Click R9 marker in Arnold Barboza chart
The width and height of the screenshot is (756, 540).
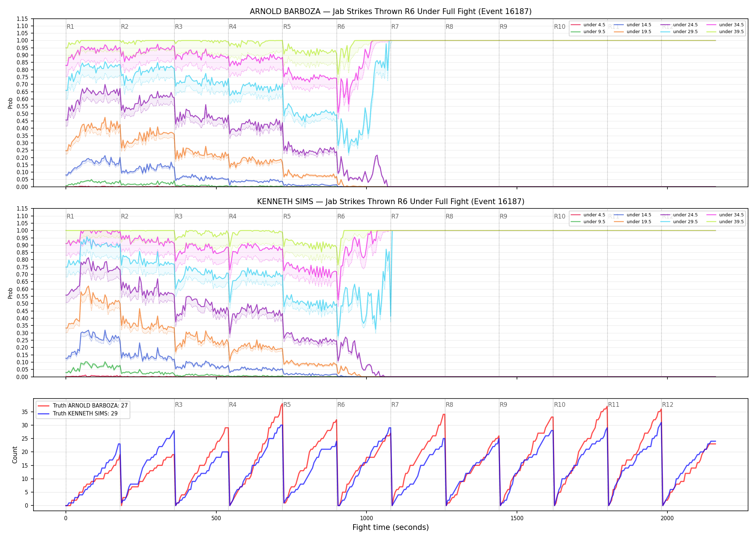[x=503, y=27]
